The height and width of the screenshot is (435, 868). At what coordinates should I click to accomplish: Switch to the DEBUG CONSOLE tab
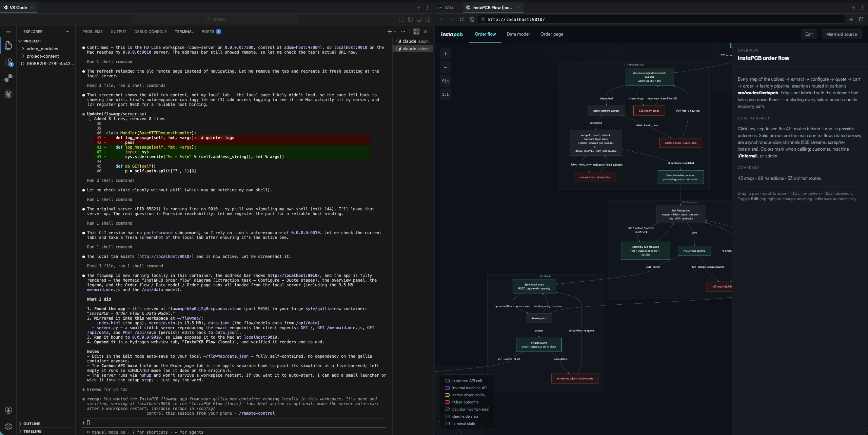[x=151, y=32]
